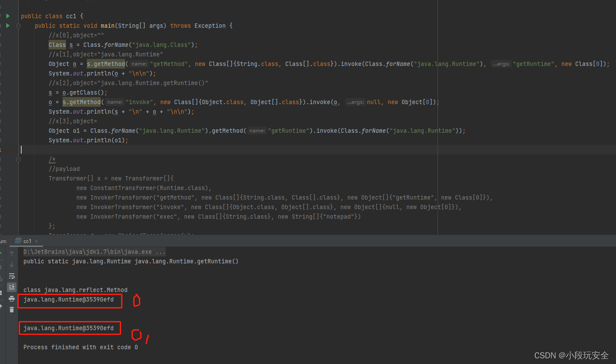Image resolution: width=616 pixels, height=364 pixels.
Task: Jump down the stack trace arrow
Action: pyautogui.click(x=12, y=265)
